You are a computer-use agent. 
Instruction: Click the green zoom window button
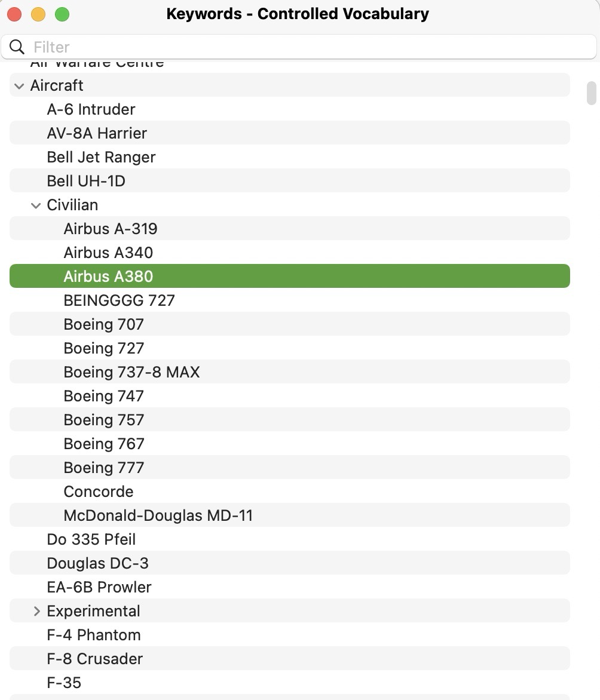pyautogui.click(x=62, y=14)
